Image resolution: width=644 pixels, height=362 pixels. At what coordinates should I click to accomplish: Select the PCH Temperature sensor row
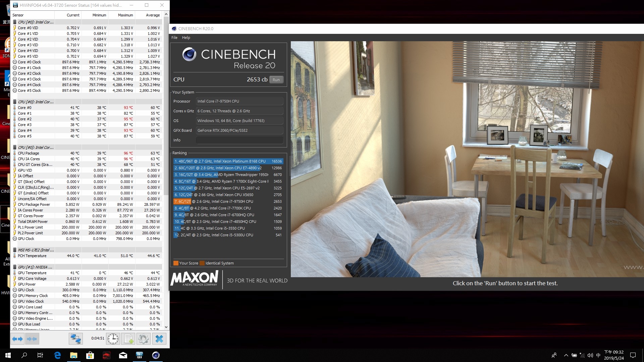pos(87,256)
